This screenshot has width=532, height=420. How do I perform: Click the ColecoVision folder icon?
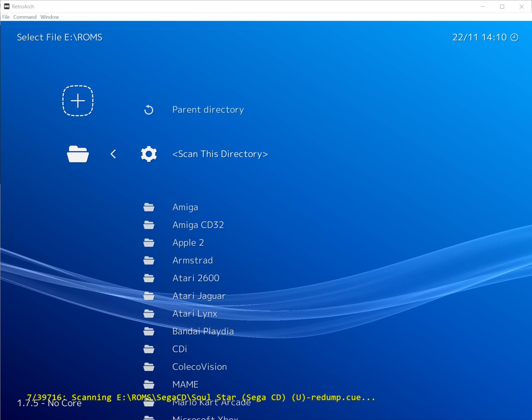click(x=149, y=367)
